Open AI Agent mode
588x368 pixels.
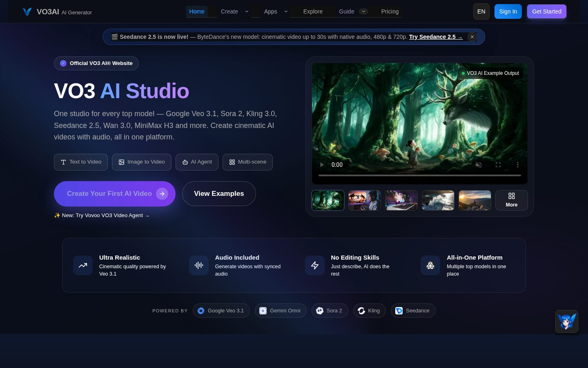[197, 162]
